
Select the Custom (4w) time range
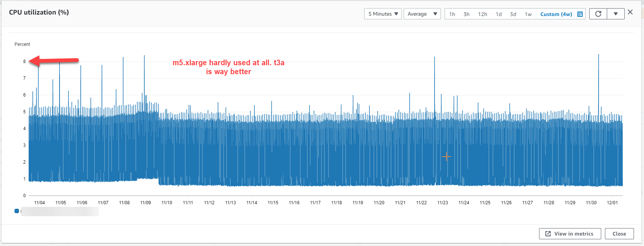pos(556,14)
